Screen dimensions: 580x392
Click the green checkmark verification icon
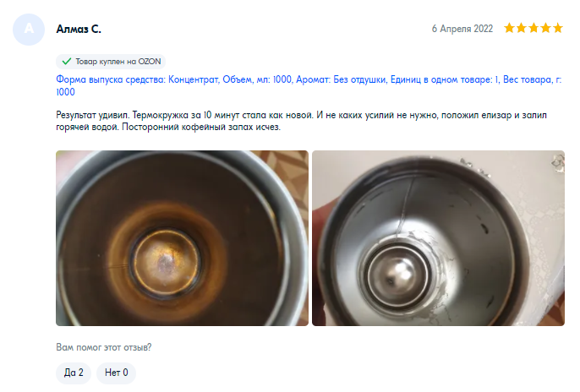pyautogui.click(x=67, y=62)
